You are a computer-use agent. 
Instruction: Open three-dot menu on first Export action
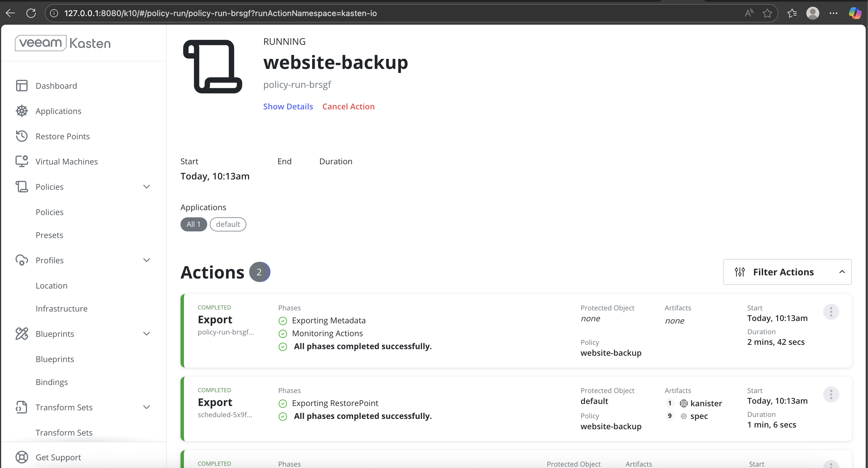click(831, 312)
